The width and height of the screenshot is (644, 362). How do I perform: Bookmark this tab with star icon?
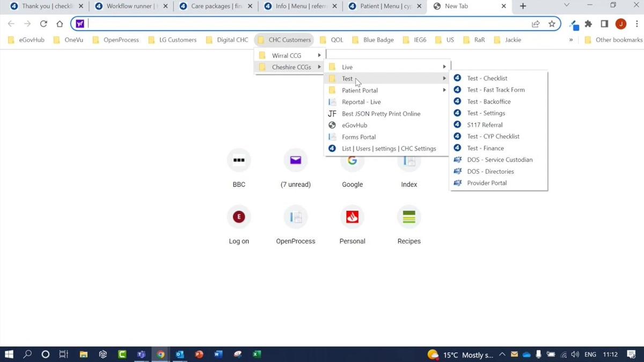click(552, 24)
